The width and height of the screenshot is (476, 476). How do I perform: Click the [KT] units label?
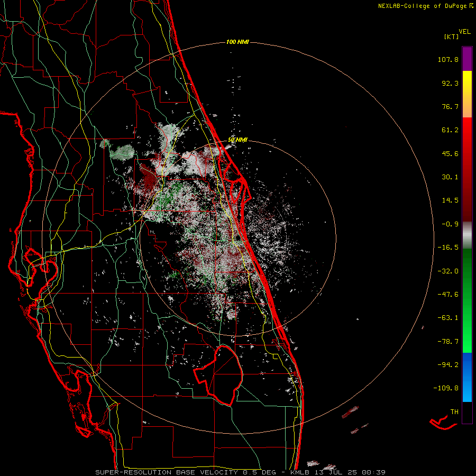click(x=451, y=36)
